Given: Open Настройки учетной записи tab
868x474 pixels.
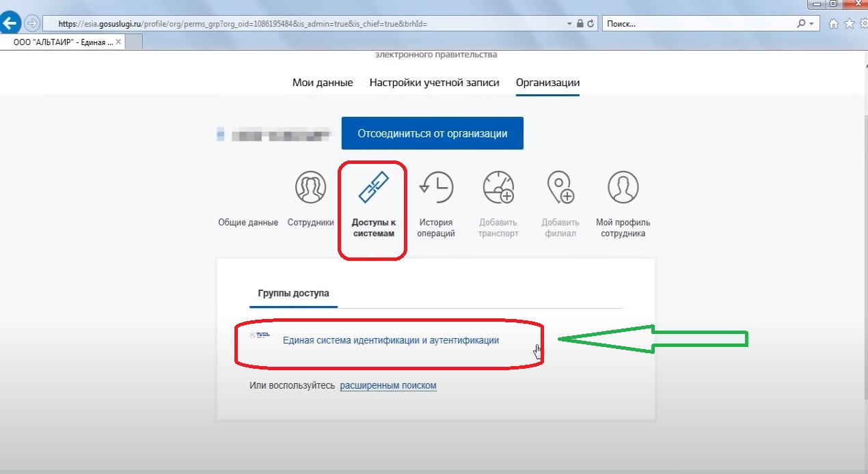Looking at the screenshot, I should pos(435,83).
